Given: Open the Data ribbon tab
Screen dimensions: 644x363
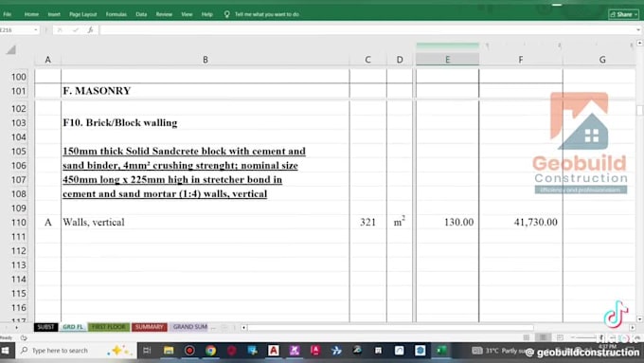Looking at the screenshot, I should (141, 14).
